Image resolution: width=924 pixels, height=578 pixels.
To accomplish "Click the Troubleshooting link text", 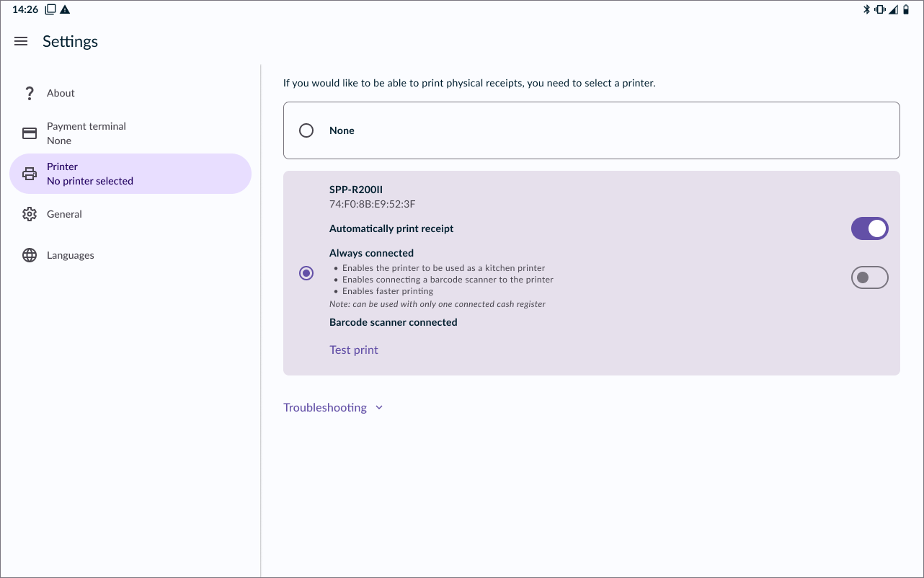I will pos(325,407).
